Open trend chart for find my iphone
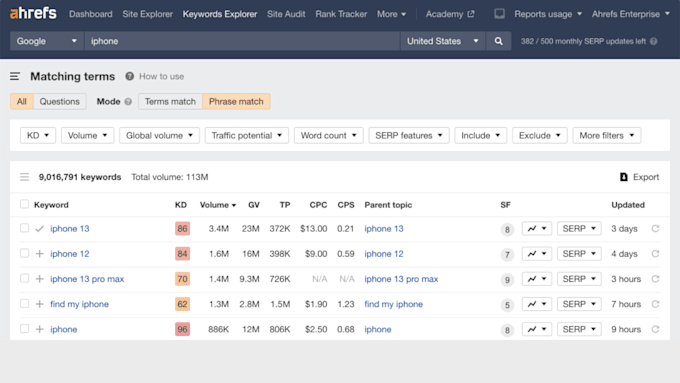680x383 pixels. point(537,304)
